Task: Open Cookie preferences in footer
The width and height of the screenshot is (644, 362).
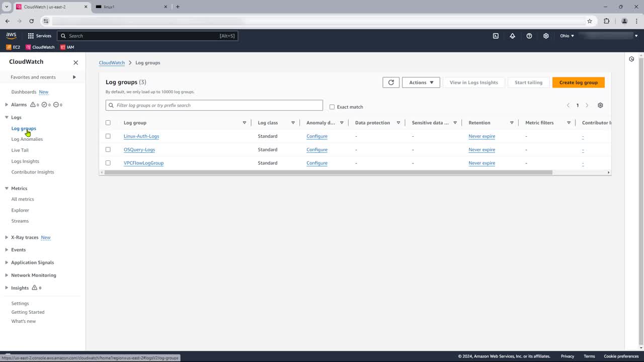Action: (x=621, y=356)
